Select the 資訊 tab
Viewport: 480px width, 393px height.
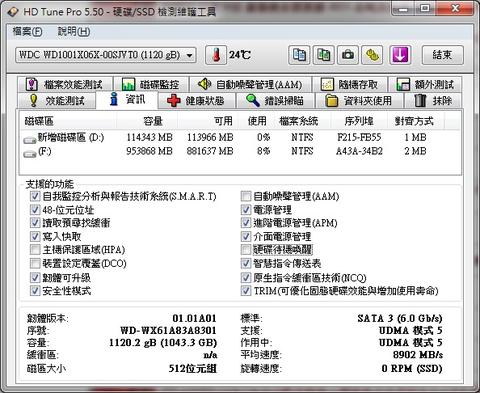coord(127,99)
